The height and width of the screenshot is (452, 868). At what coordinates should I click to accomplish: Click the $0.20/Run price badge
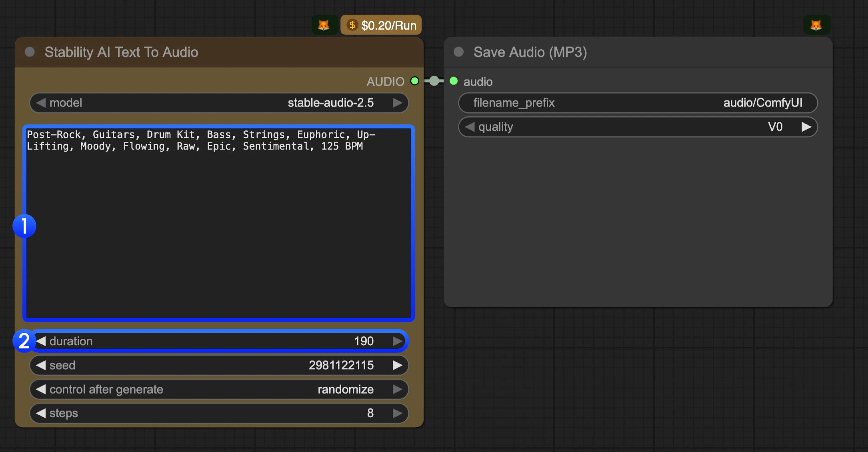point(381,25)
